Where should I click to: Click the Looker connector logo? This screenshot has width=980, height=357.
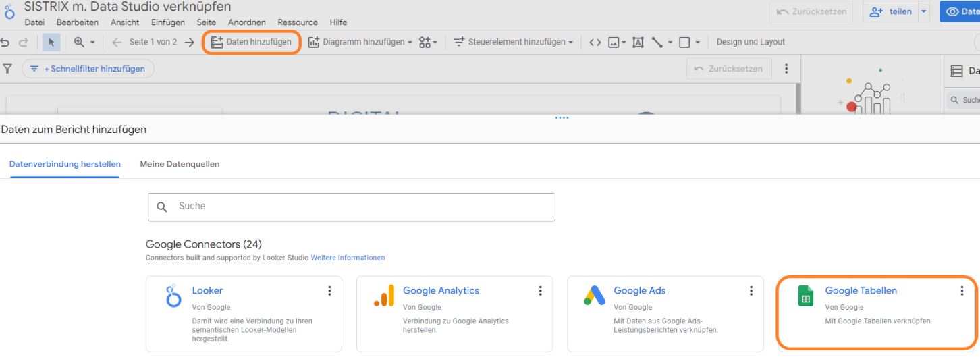click(x=173, y=296)
